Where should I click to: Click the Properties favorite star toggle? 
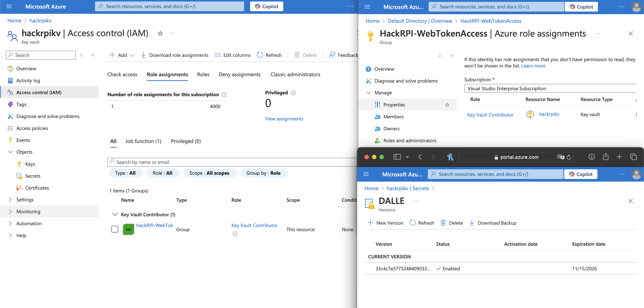pos(447,105)
